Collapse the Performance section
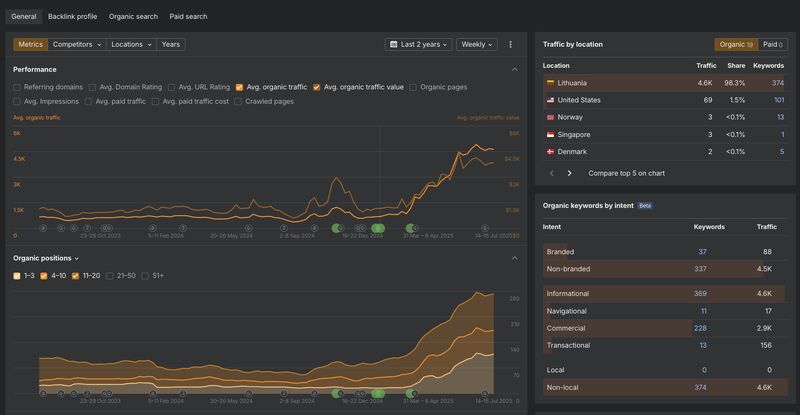 point(515,69)
